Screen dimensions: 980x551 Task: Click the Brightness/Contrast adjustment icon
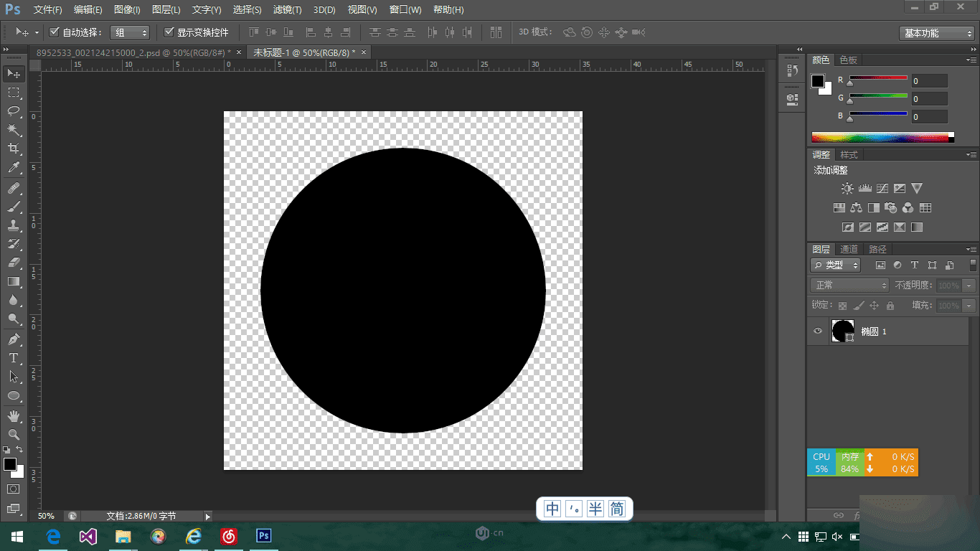(847, 189)
